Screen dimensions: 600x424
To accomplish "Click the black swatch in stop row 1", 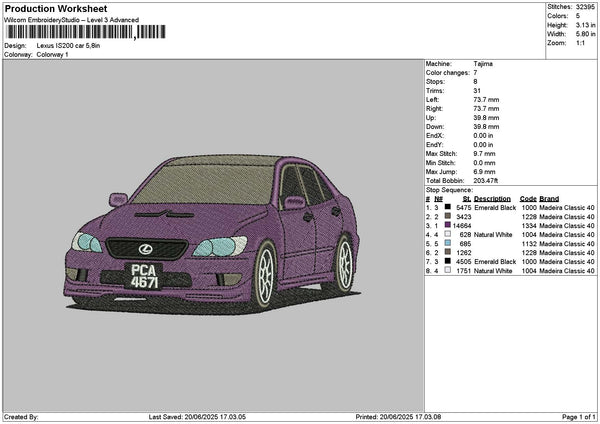I will pos(447,207).
